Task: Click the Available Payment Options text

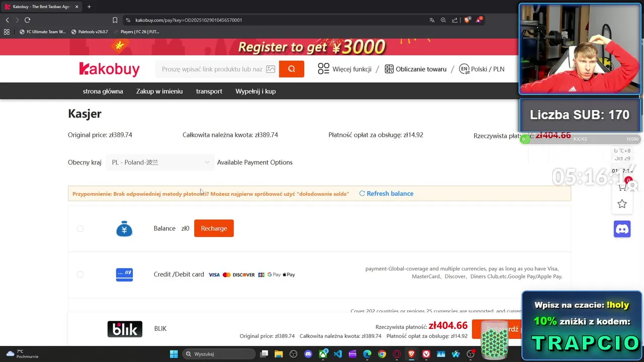Action: (x=255, y=162)
